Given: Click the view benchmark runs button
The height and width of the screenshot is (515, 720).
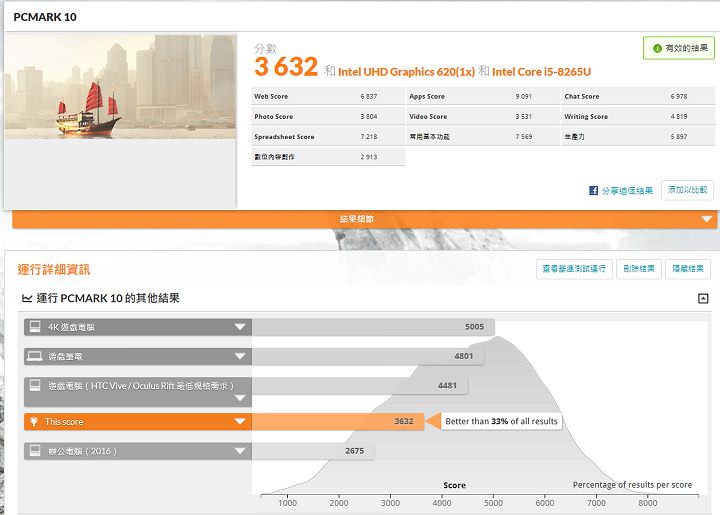Looking at the screenshot, I should tap(574, 269).
